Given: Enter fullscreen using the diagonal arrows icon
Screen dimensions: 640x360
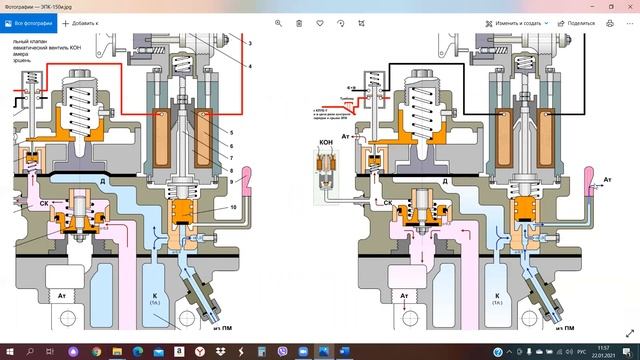Looking at the screenshot, I should [630, 333].
